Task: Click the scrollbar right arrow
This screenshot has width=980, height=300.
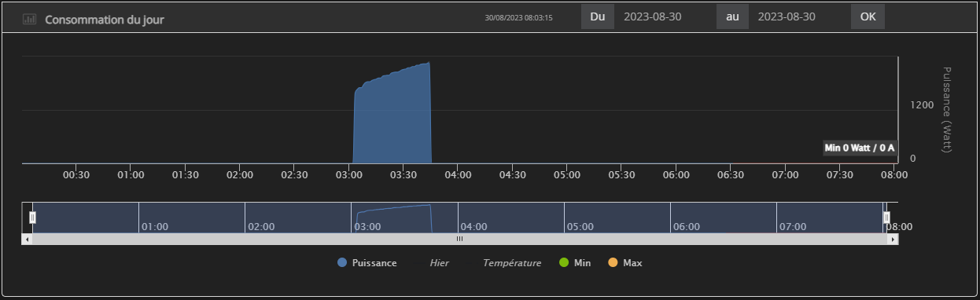Action: (x=893, y=239)
